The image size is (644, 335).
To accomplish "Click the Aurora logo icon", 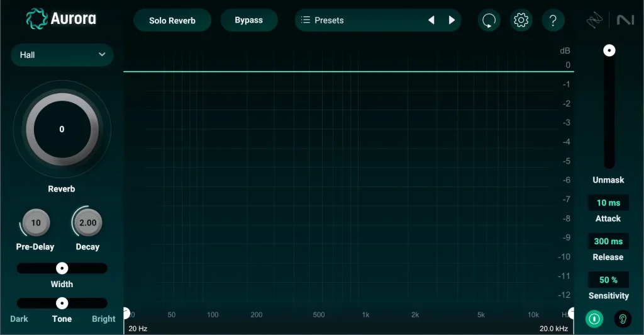I will (x=37, y=20).
